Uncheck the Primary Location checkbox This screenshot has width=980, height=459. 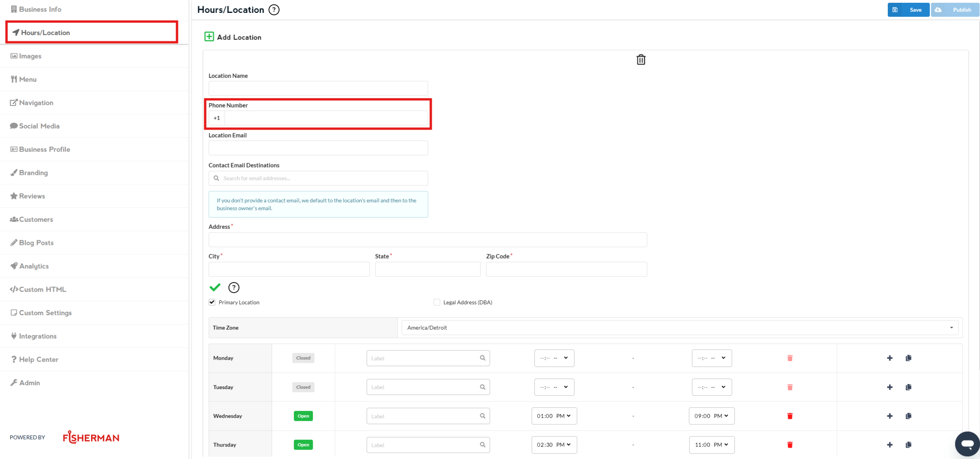(x=212, y=302)
